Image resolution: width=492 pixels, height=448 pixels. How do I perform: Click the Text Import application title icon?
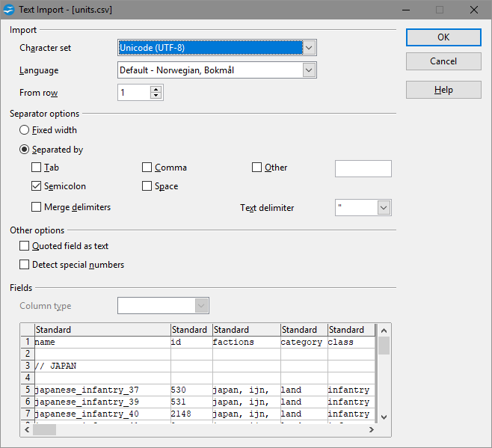[x=9, y=10]
